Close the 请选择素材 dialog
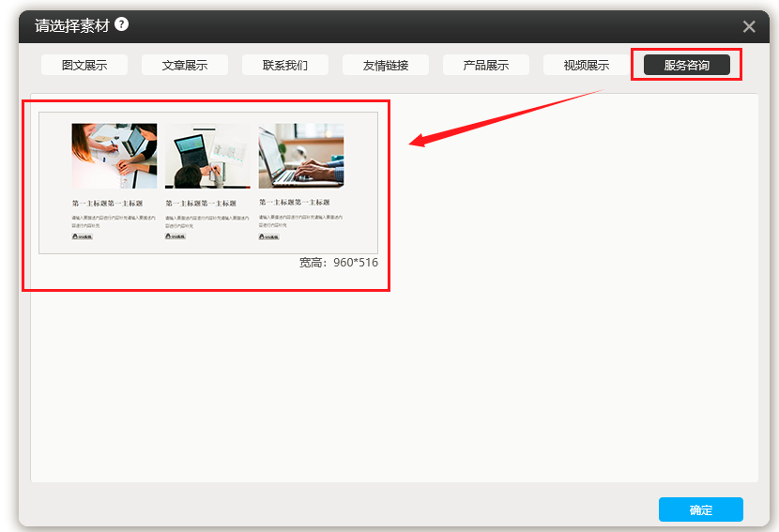This screenshot has width=779, height=532. [749, 26]
